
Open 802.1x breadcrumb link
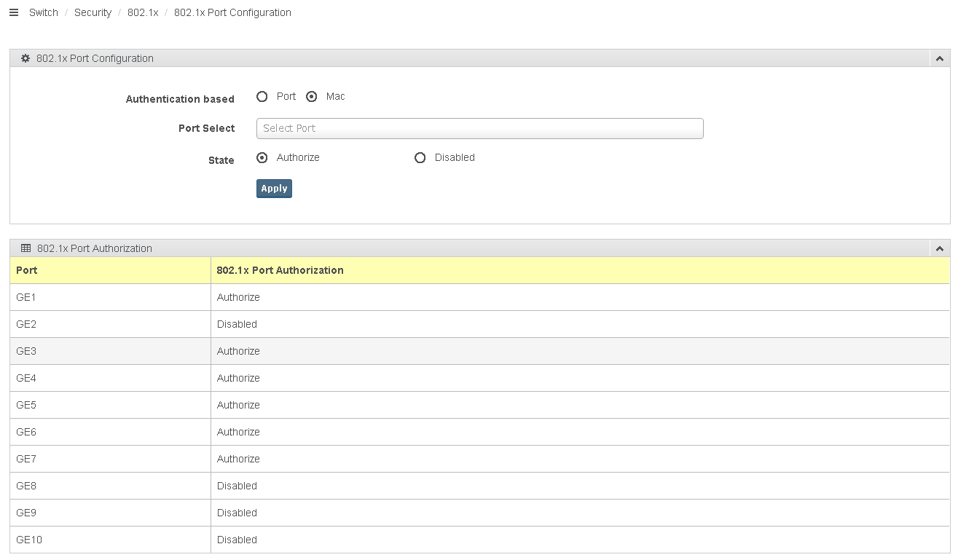143,12
